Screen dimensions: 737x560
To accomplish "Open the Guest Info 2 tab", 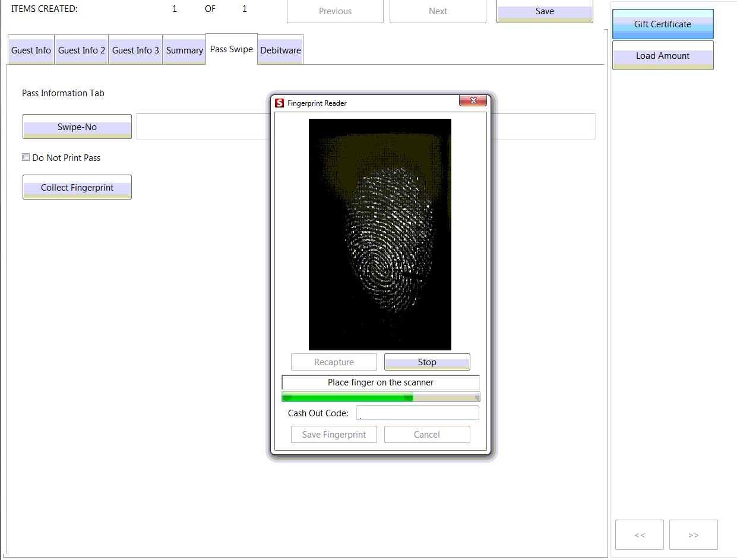I will [81, 50].
